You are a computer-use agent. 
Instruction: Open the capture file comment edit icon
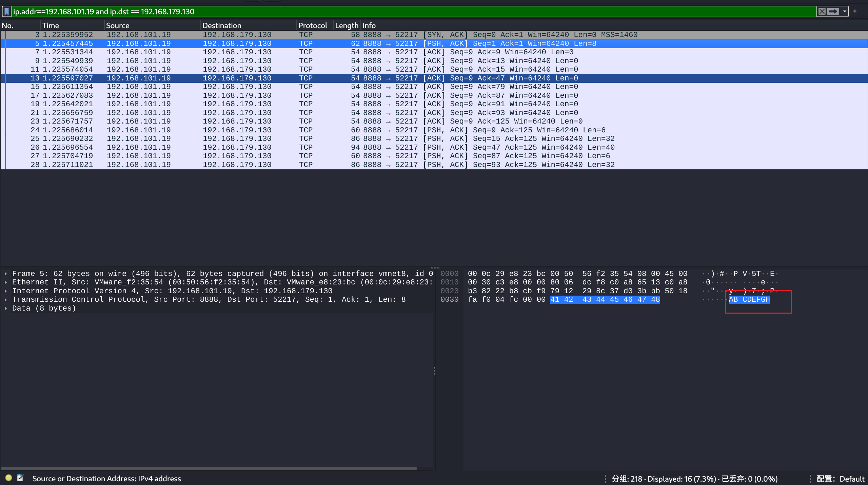tap(20, 478)
